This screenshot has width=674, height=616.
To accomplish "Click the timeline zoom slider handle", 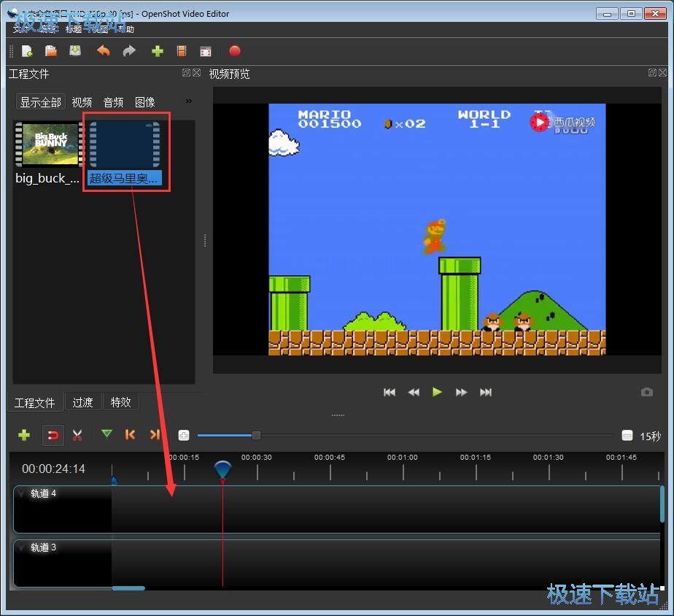I will [256, 435].
